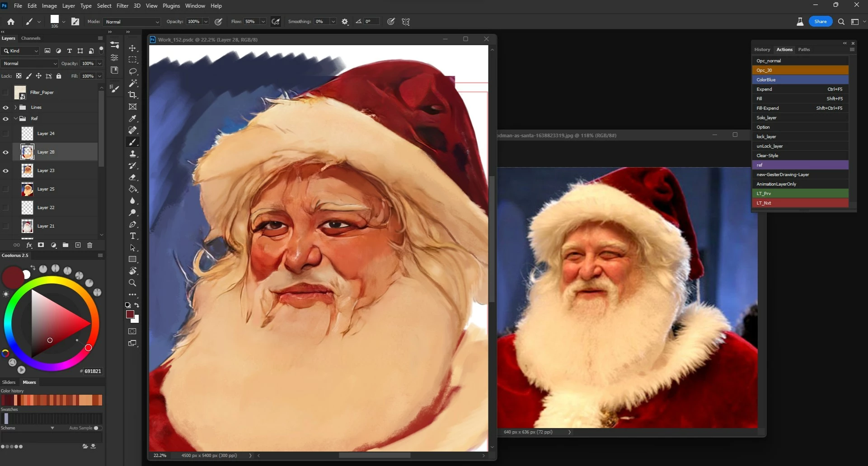Select the Pen tool
Viewport: 868px width, 466px height.
(x=132, y=224)
